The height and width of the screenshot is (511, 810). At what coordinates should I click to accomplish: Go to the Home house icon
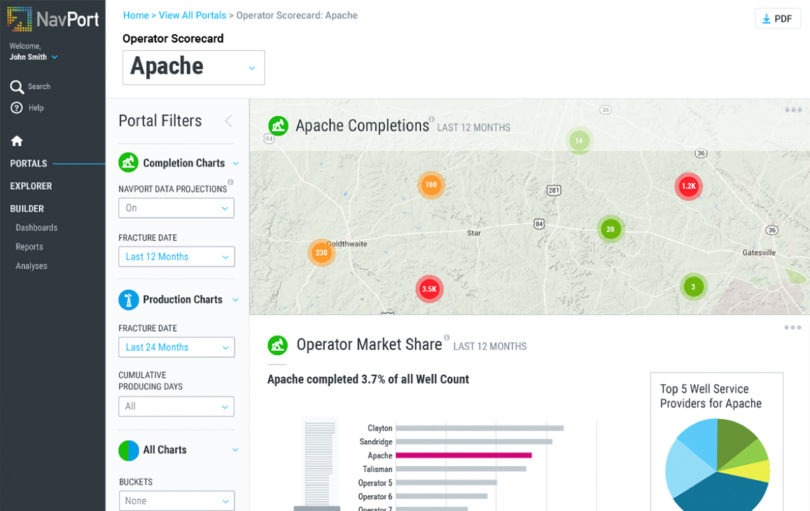[17, 141]
